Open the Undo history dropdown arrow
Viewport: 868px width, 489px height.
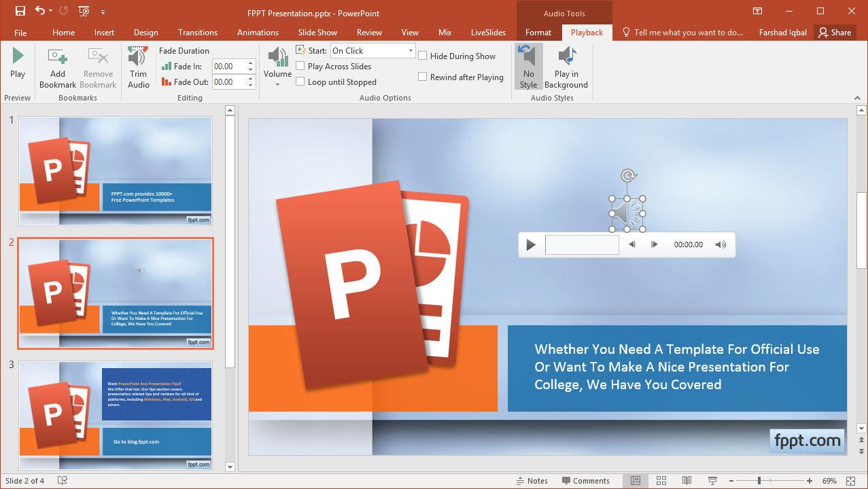pos(50,11)
